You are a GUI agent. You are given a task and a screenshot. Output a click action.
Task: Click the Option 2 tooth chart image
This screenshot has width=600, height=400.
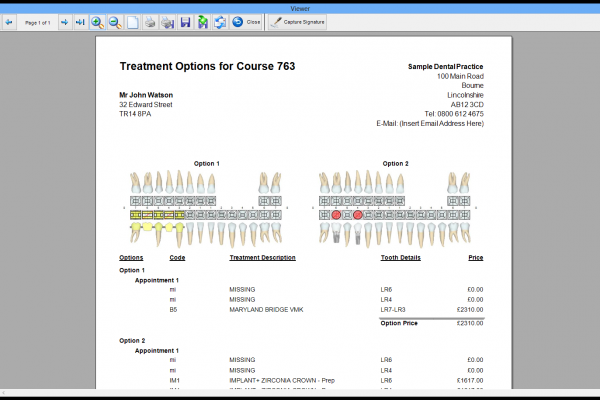(x=395, y=209)
